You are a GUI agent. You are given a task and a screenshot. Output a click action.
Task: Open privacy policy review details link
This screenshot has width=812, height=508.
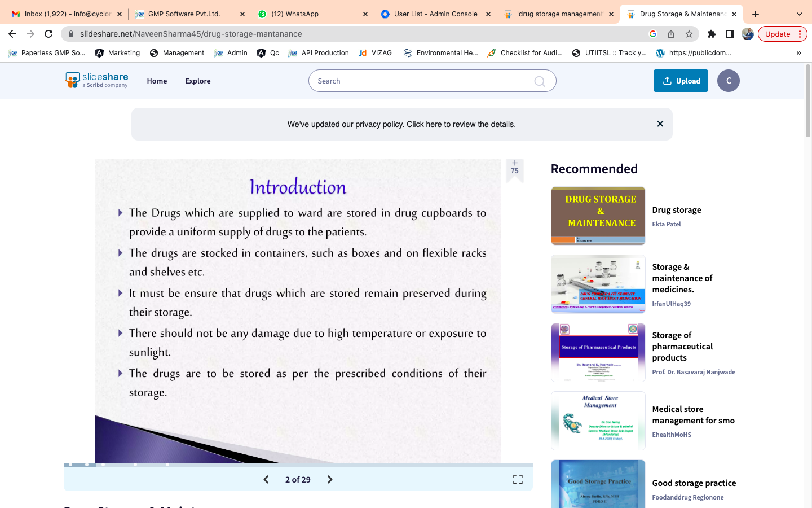click(x=461, y=124)
